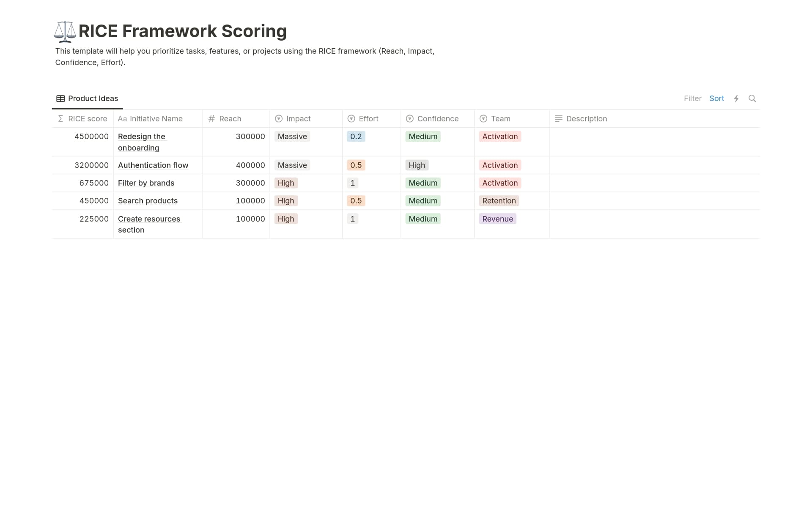Viewport: 812px width, 507px height.
Task: Open automations via the lightning bolt icon
Action: point(737,98)
